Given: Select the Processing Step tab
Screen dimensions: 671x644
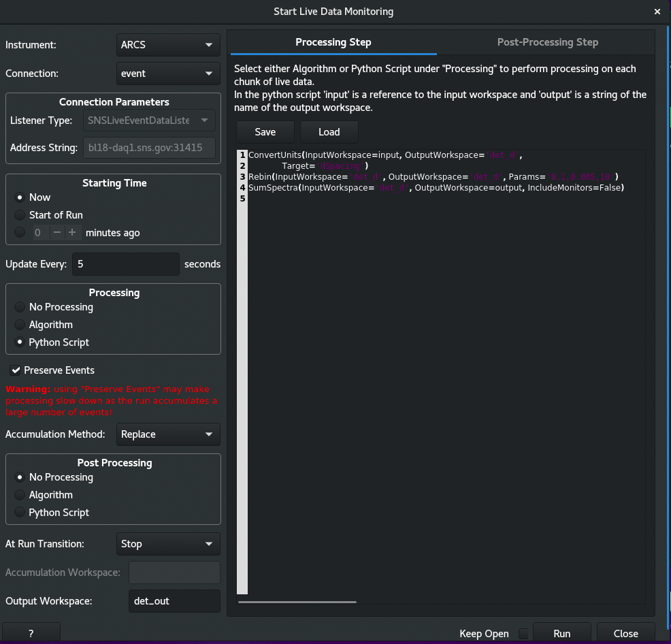Looking at the screenshot, I should 333,42.
